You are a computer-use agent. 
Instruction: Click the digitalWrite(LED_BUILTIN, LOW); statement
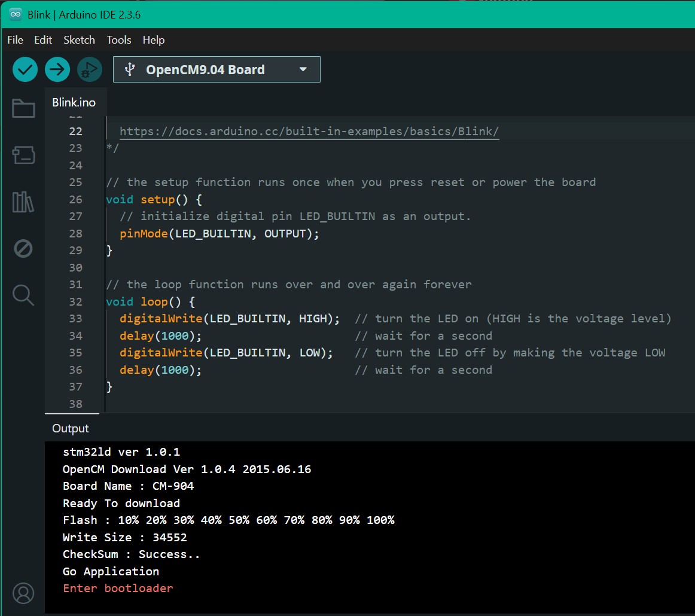(x=226, y=353)
